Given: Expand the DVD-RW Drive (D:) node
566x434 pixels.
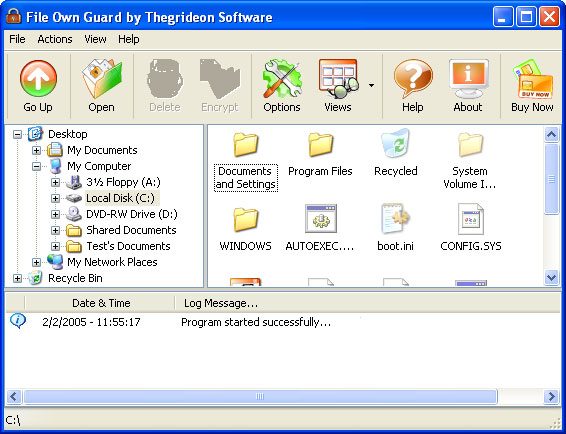Looking at the screenshot, I should [55, 214].
